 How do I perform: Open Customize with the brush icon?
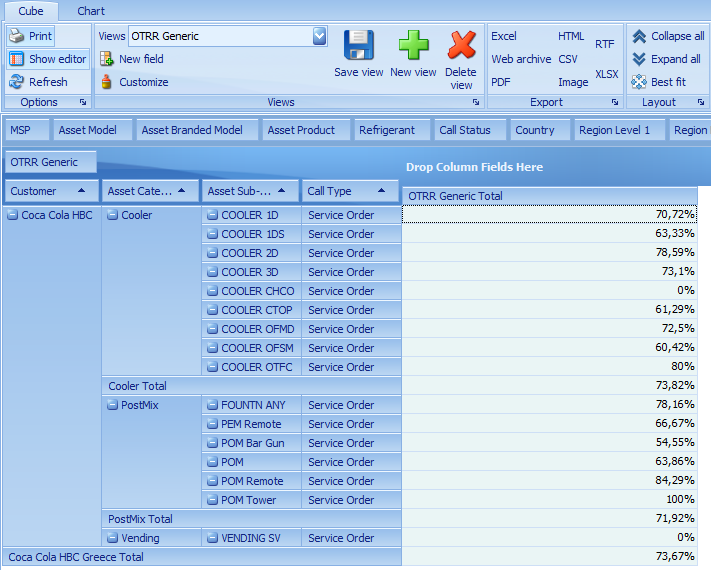click(x=107, y=82)
